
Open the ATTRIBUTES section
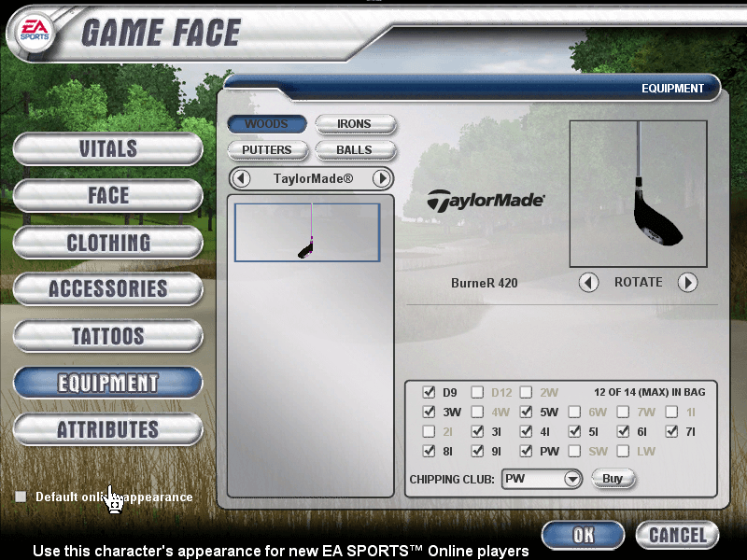point(108,429)
